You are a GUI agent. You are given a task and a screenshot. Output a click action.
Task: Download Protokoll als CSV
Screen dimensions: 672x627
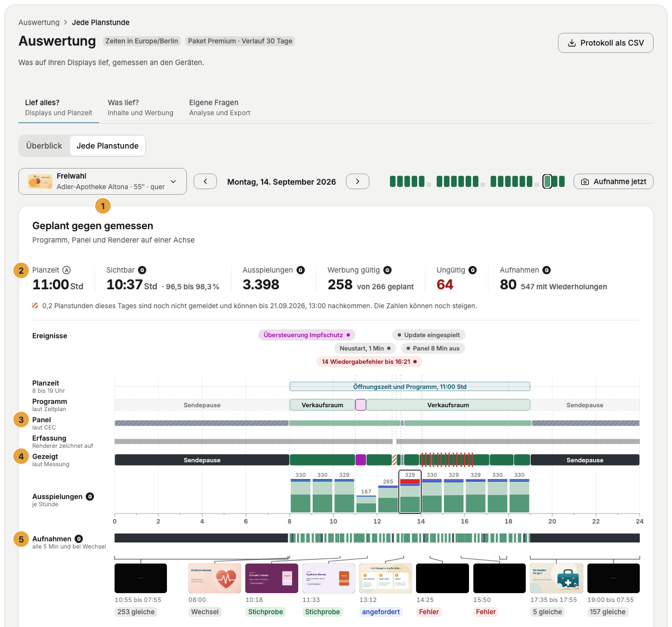tap(606, 43)
